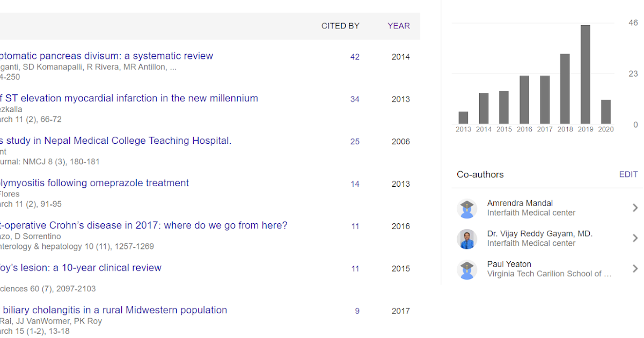Viewport: 644px width, 338px height.
Task: Click the CITED BY column header
Action: (340, 26)
